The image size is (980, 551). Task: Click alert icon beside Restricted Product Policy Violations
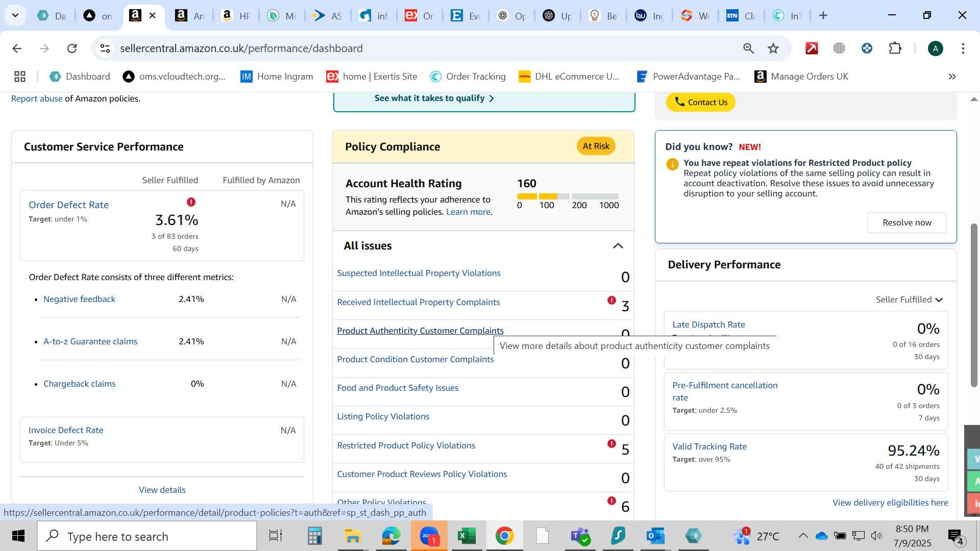(x=611, y=444)
